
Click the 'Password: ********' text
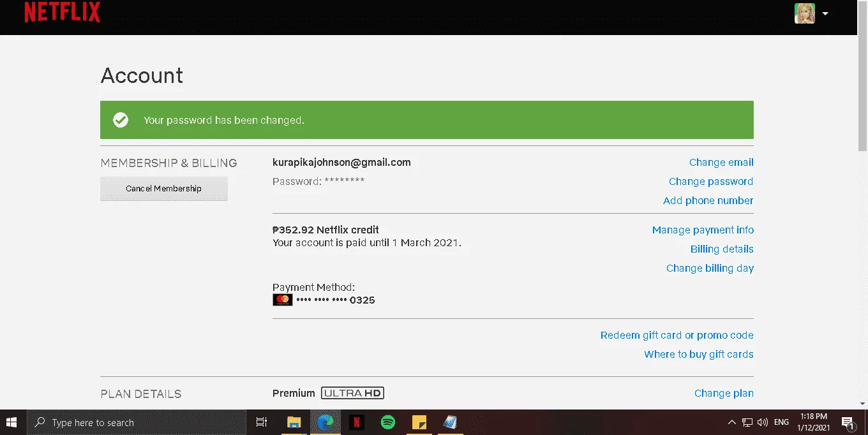click(318, 182)
